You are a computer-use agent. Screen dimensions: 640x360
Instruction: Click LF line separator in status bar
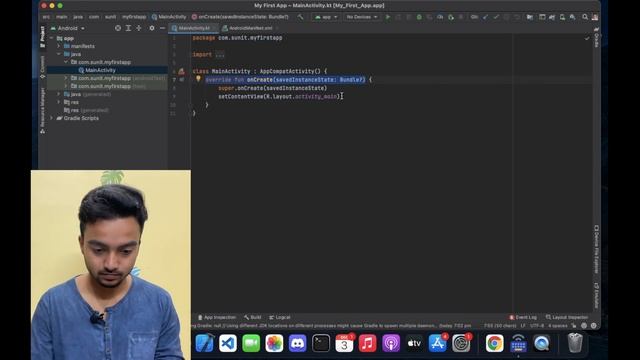tap(522, 326)
